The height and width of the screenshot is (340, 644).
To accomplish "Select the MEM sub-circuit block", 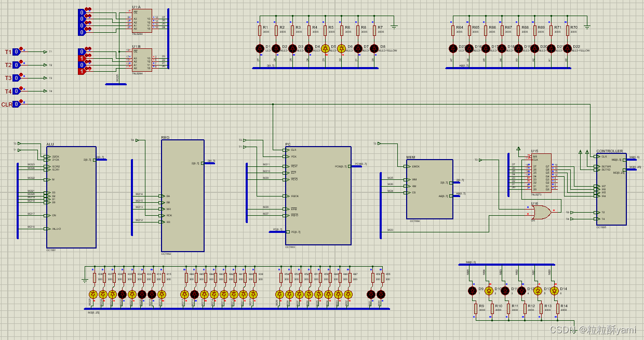I will point(430,189).
